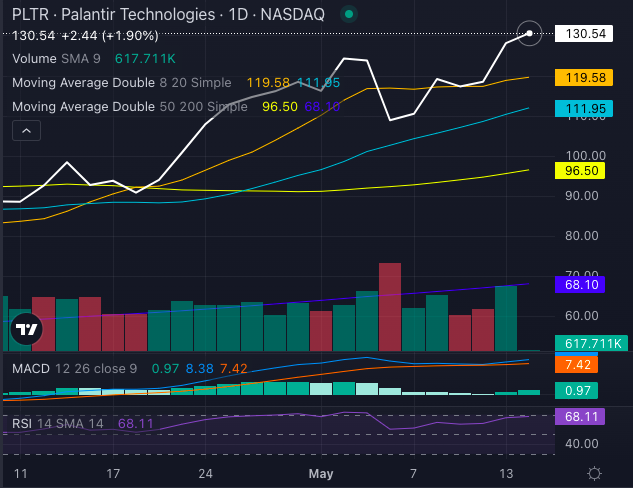Click the 100.00 price axis label
The height and width of the screenshot is (488, 633).
click(585, 155)
